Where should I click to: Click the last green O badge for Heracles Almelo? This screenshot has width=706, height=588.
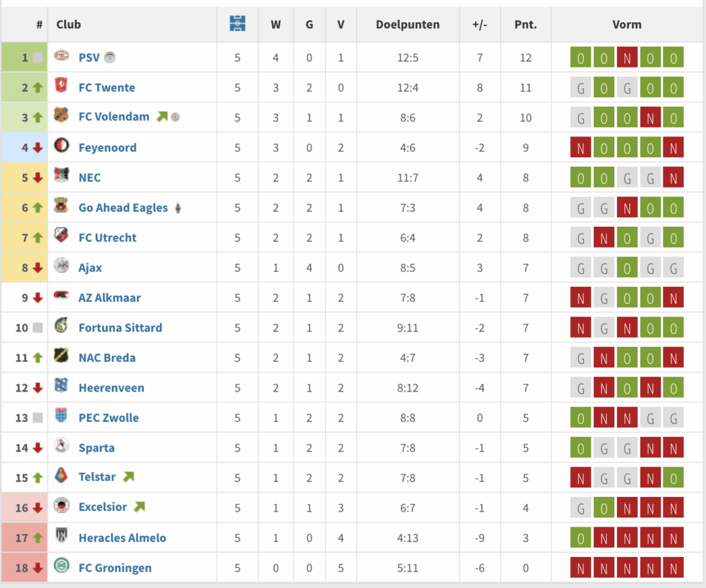[581, 538]
